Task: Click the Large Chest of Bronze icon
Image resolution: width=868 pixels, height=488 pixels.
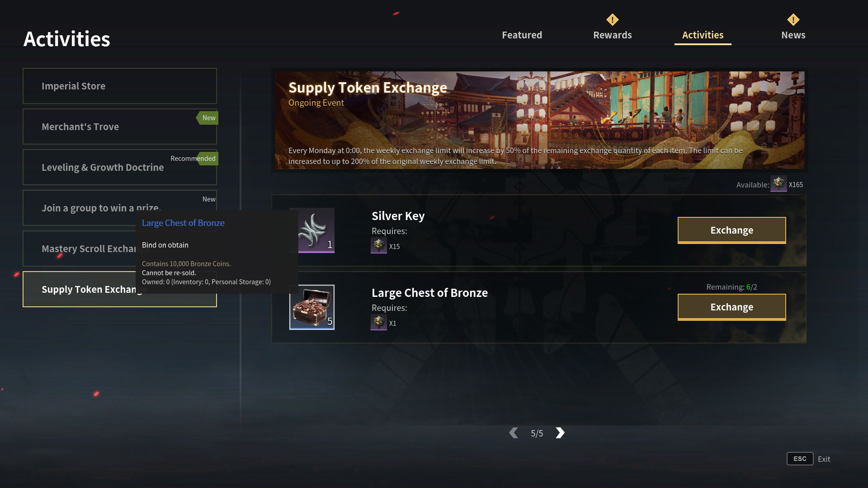Action: point(312,307)
